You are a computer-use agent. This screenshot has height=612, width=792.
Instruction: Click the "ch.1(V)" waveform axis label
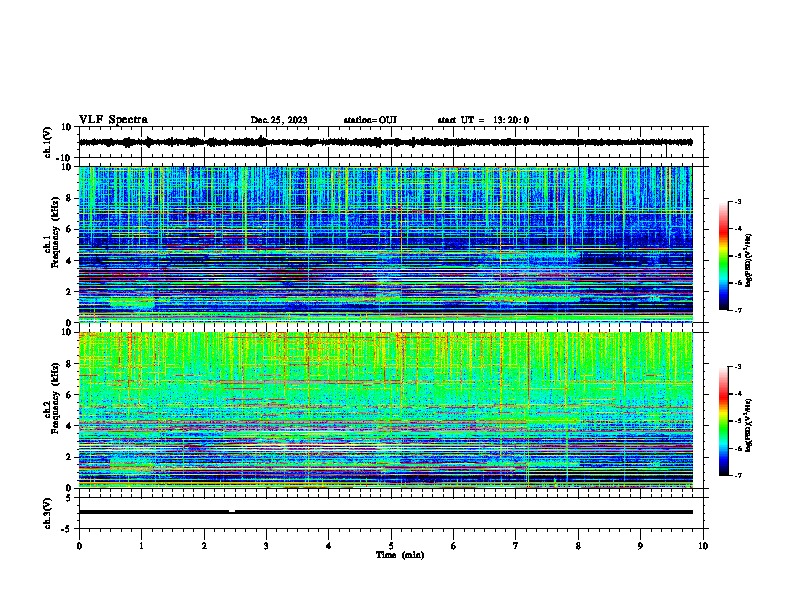48,142
